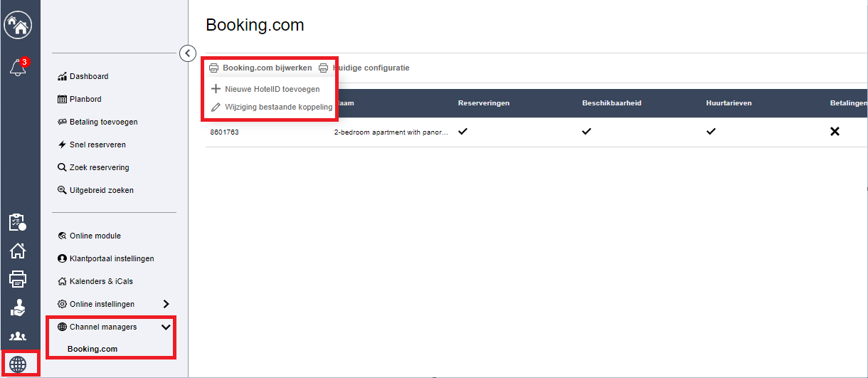Screen dimensions: 868x378
Task: Open the Booking.com bijwerken dropdown
Action: coord(260,68)
